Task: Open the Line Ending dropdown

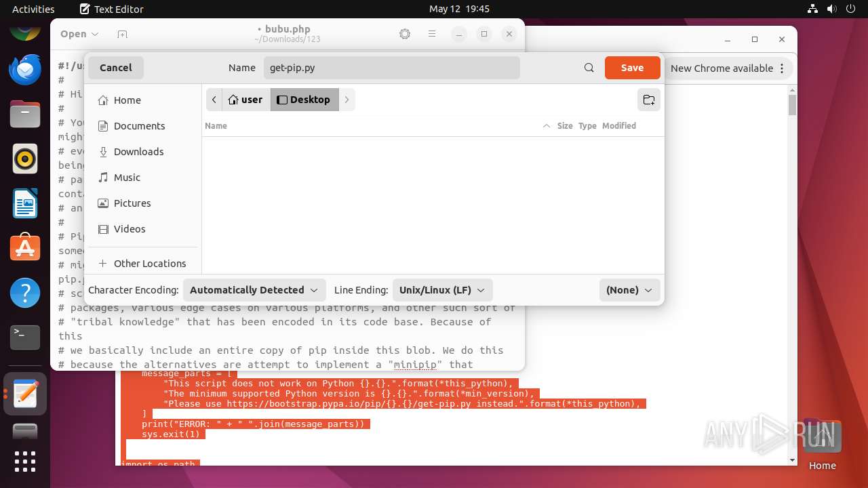Action: click(442, 290)
